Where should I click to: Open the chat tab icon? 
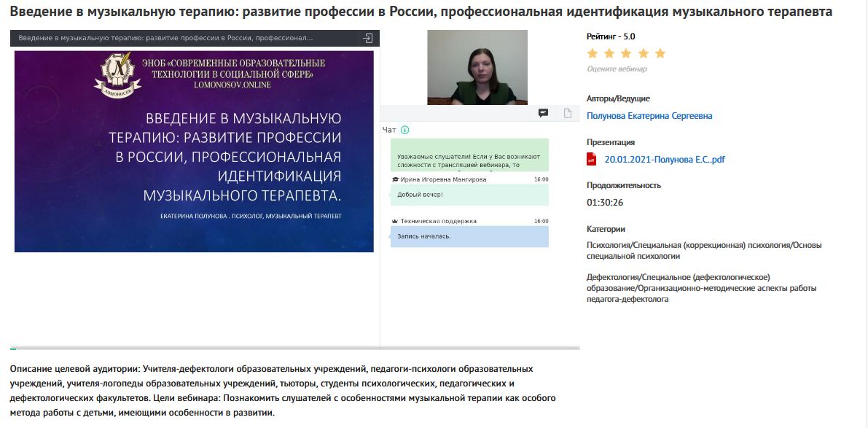click(x=543, y=113)
